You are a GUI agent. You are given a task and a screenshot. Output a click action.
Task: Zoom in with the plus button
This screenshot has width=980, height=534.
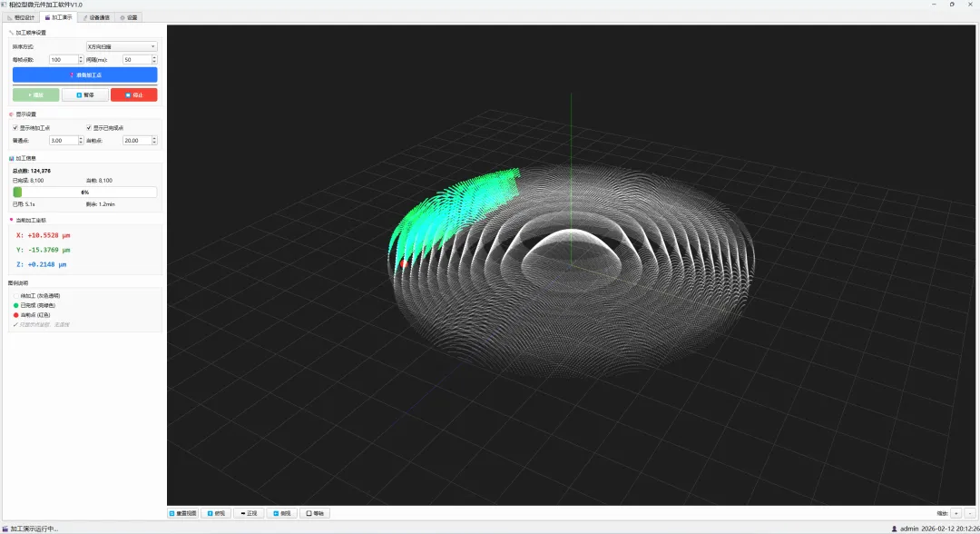pyautogui.click(x=956, y=513)
